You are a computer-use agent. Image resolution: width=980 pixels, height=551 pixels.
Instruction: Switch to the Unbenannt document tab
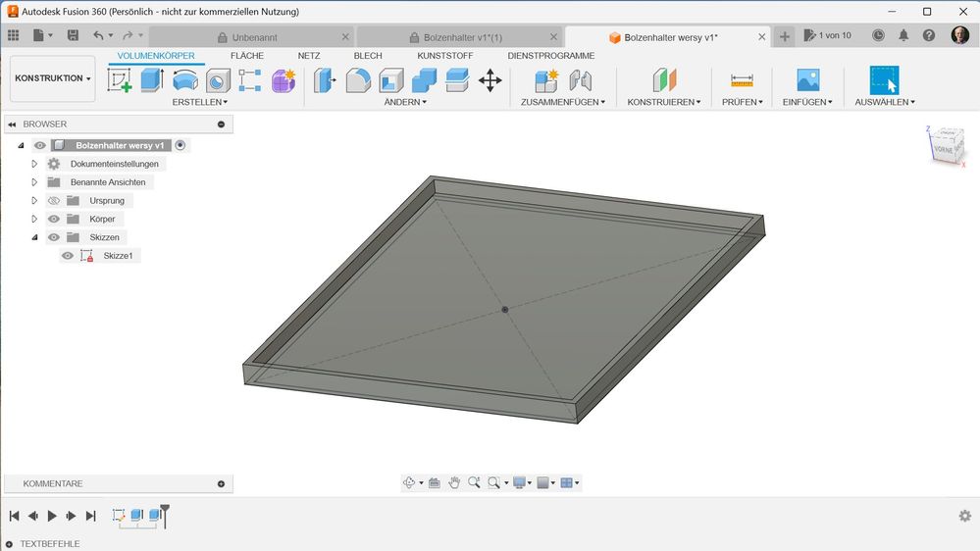pyautogui.click(x=254, y=37)
